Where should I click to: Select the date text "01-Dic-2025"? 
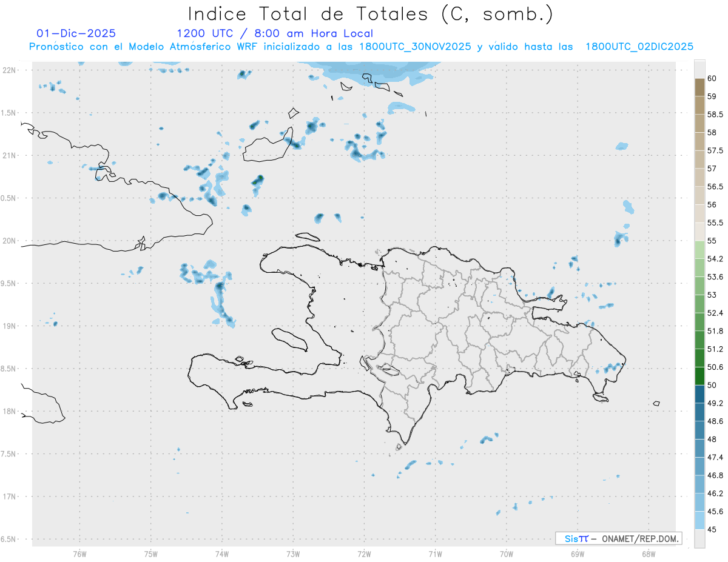click(76, 33)
